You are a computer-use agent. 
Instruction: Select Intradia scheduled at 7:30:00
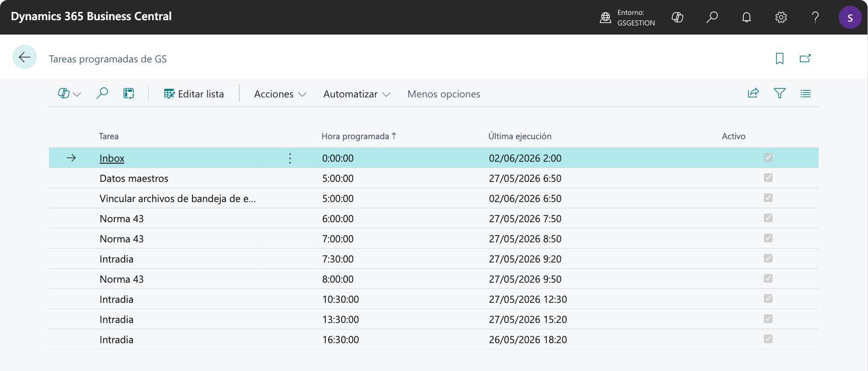117,259
